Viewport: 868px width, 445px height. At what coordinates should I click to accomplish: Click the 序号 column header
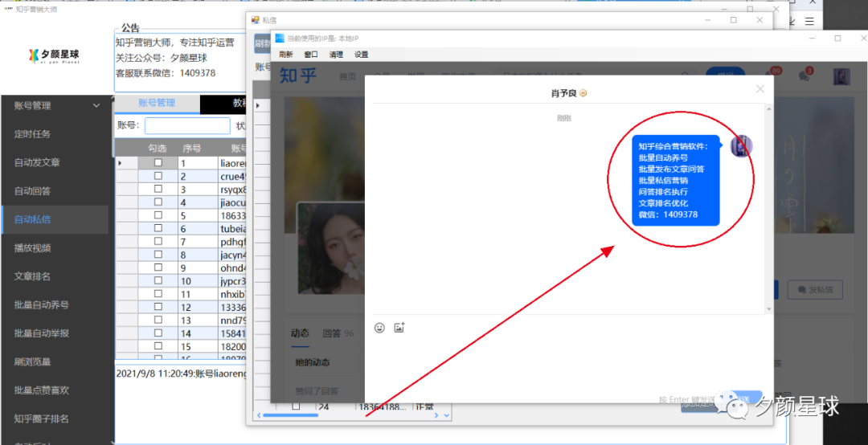[x=191, y=148]
